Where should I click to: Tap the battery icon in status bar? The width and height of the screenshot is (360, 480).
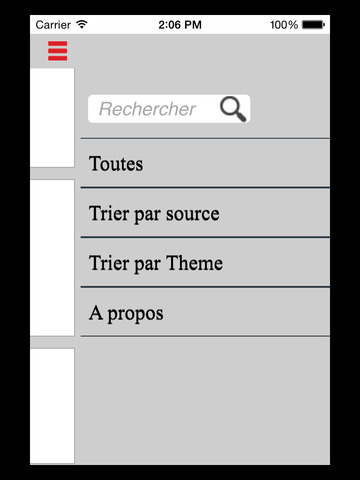313,25
